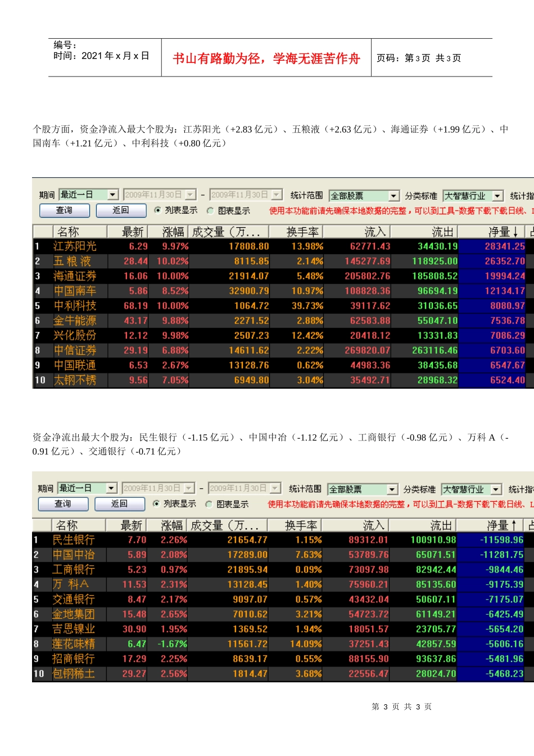Select 金牛能源 stock name

[x=75, y=321]
